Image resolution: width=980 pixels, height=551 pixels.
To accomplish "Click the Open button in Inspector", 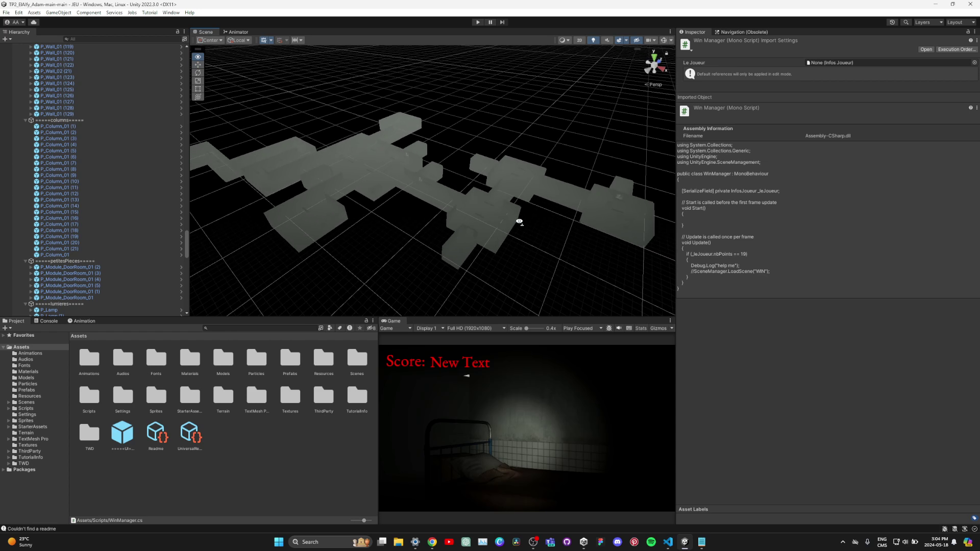I will pyautogui.click(x=926, y=49).
